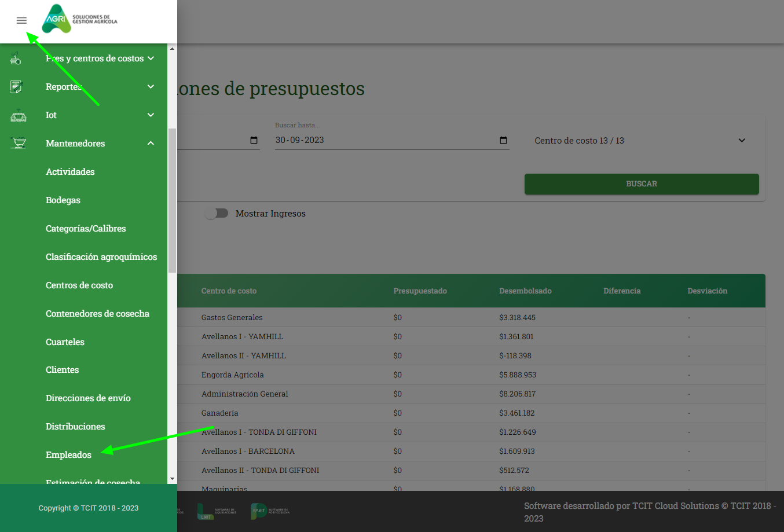Screen dimensions: 784x532
Task: Click the Avellanos II - YAMHILL row name
Action: tap(244, 356)
